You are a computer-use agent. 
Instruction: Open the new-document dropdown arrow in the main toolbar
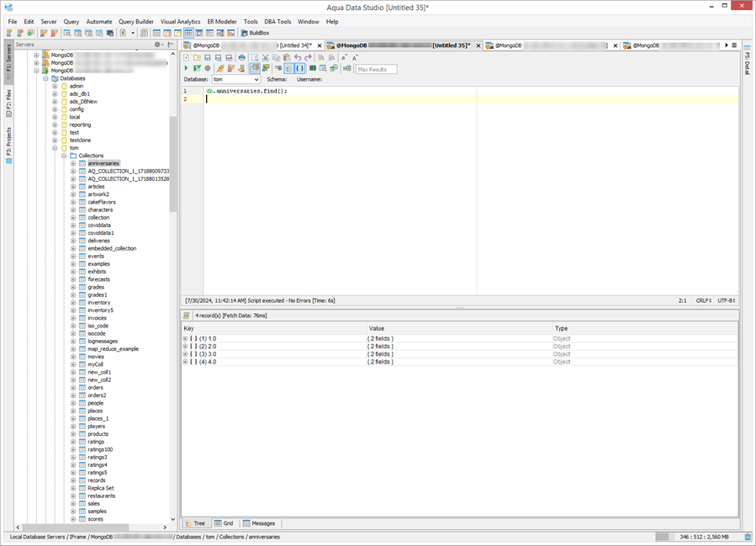[133, 33]
